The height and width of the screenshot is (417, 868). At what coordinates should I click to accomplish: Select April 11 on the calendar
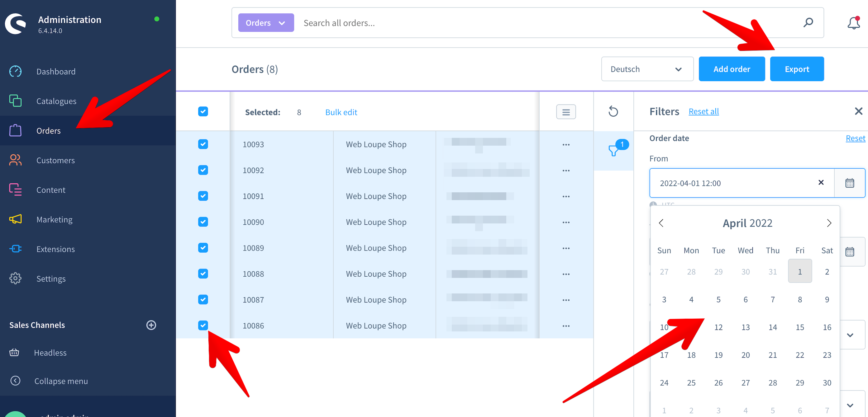click(x=691, y=327)
